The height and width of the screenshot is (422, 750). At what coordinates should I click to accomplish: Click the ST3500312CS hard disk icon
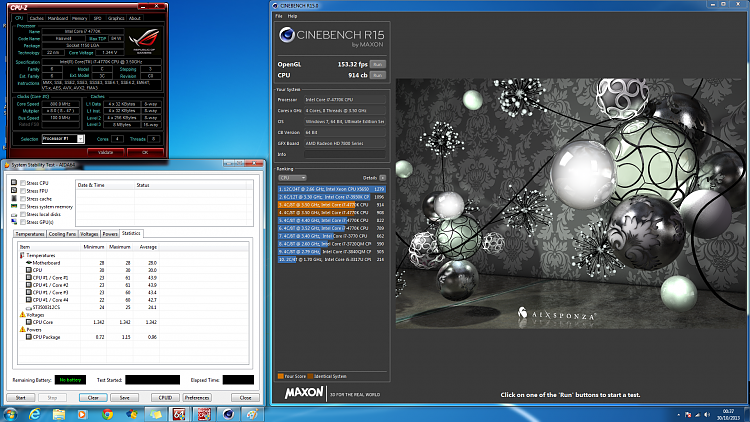pos(29,307)
